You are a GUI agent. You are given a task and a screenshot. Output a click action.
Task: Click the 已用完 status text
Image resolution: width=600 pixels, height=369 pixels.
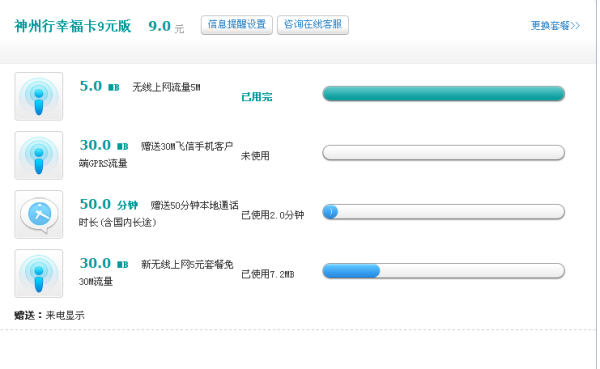pos(257,97)
